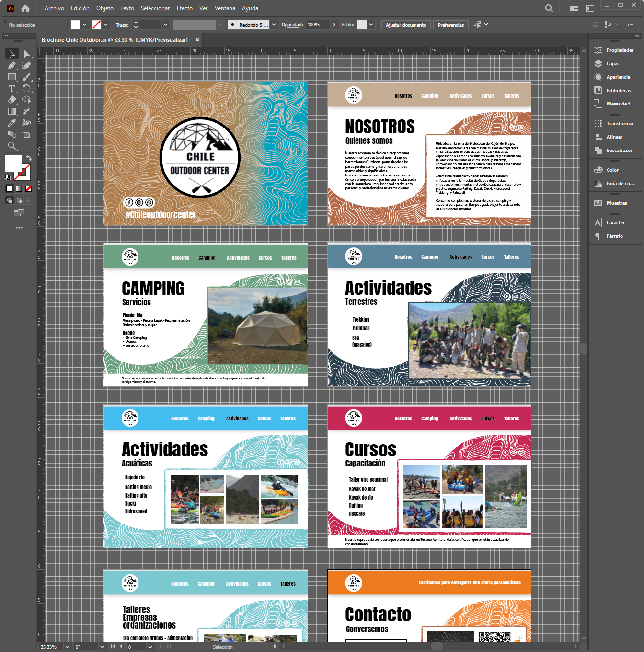Open the Seleccionar menu
This screenshot has height=652, width=644.
[155, 8]
